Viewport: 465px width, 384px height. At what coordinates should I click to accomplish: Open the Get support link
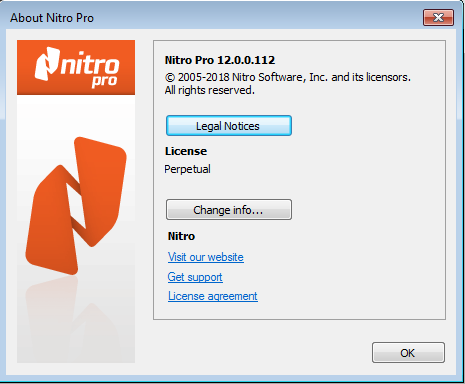[x=195, y=277]
